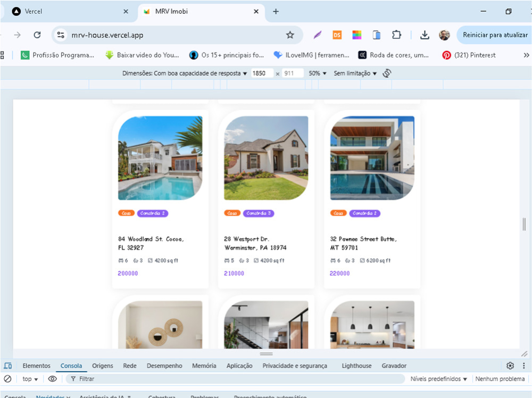Open the Profissão Programa bookmark
Image resolution: width=532 pixels, height=398 pixels.
(x=57, y=55)
